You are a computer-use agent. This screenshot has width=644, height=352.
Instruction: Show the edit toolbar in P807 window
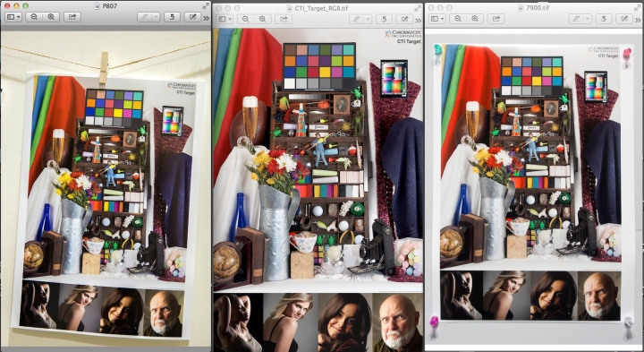tap(192, 17)
